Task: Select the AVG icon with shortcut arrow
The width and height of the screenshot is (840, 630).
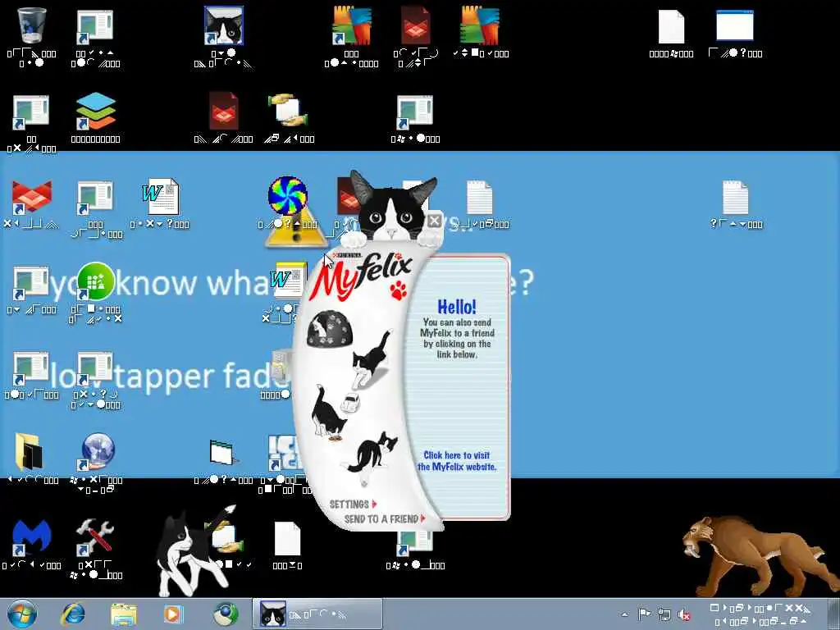Action: tap(351, 25)
